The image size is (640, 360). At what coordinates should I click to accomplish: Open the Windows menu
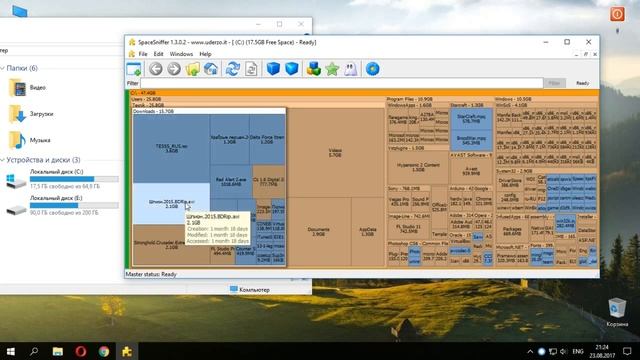click(181, 54)
